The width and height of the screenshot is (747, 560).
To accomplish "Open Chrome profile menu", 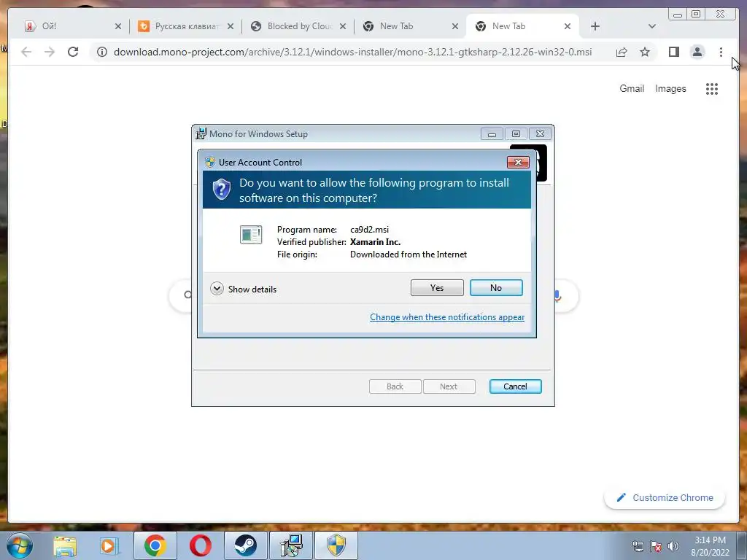I will pos(697,52).
